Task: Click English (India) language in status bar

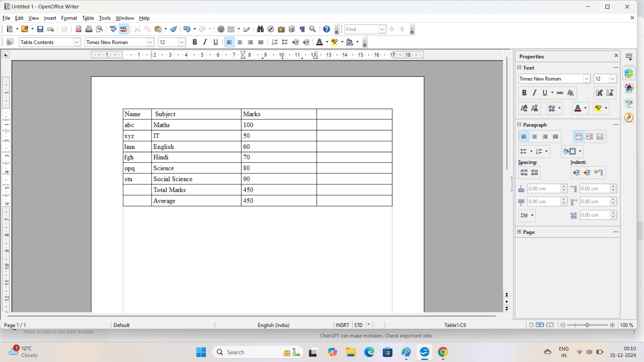Action: click(273, 325)
